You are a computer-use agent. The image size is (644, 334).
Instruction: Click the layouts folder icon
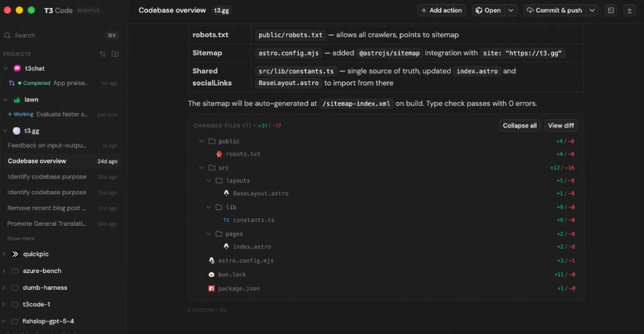click(219, 181)
